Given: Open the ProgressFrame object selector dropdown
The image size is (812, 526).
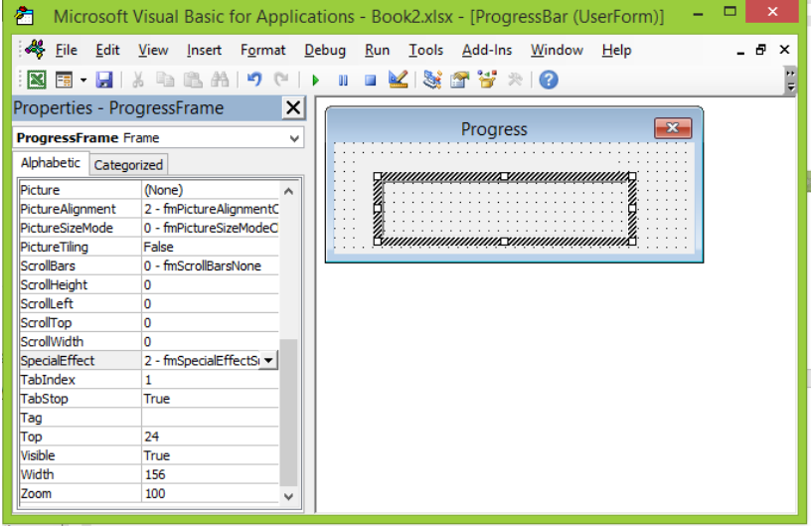Looking at the screenshot, I should [294, 138].
